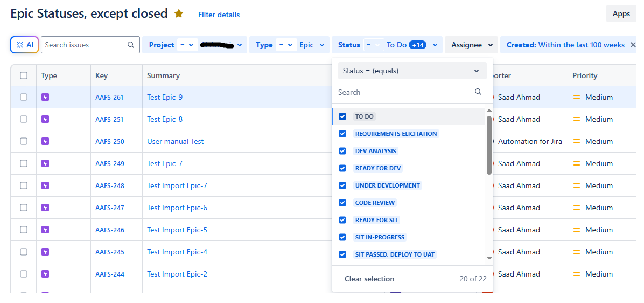Image resolution: width=644 pixels, height=303 pixels.
Task: Expand the Assignee filter dropdown
Action: tap(472, 45)
